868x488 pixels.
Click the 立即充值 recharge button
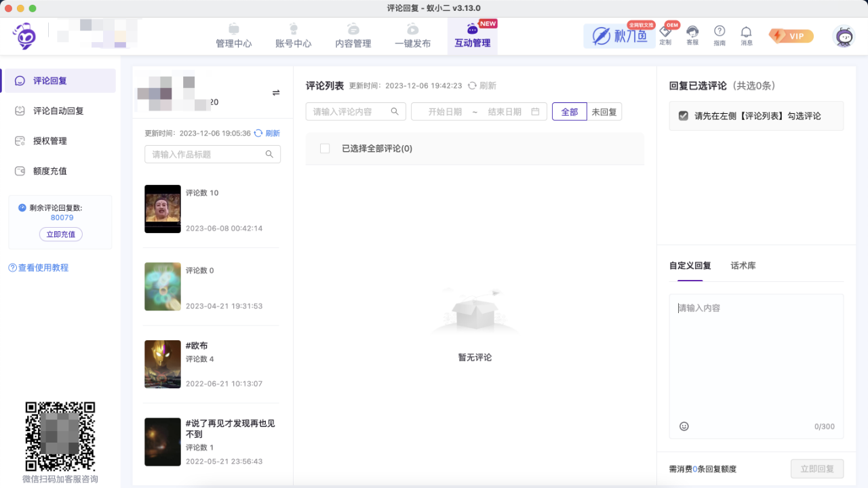(x=61, y=233)
